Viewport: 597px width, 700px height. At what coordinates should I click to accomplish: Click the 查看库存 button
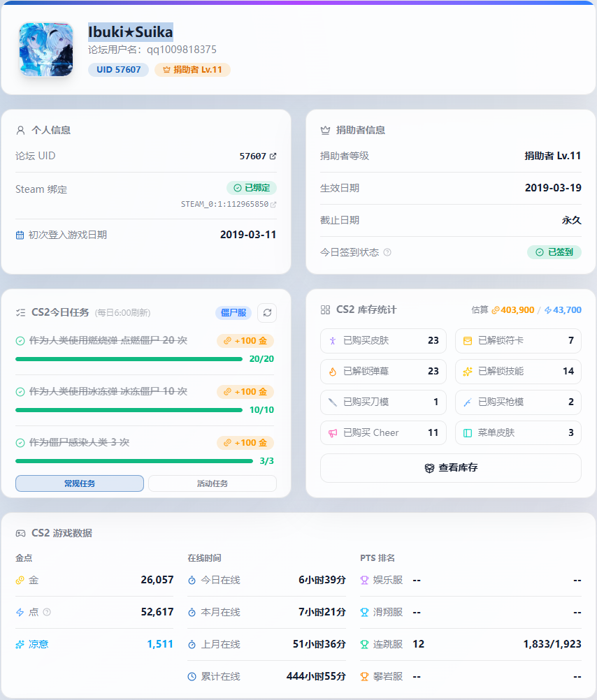451,468
